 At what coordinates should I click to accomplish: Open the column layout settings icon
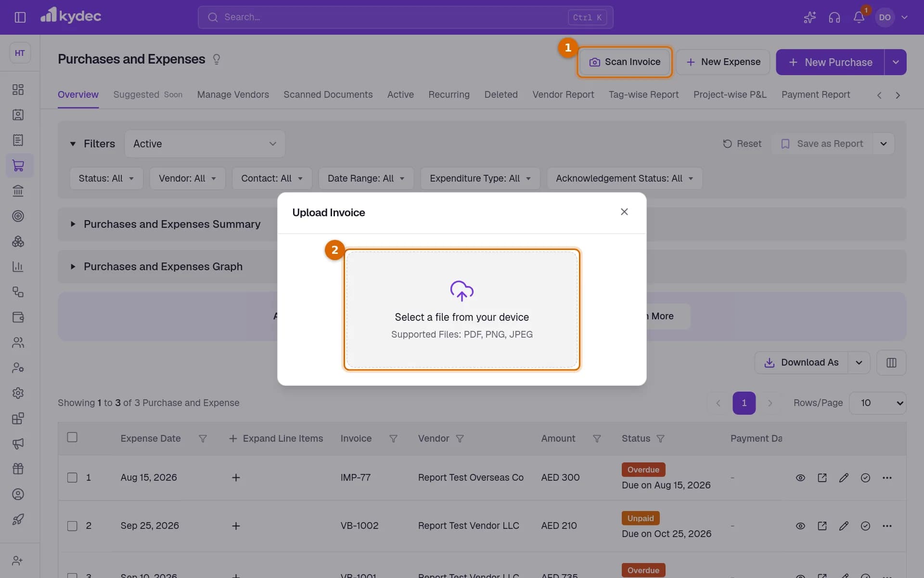click(x=891, y=362)
